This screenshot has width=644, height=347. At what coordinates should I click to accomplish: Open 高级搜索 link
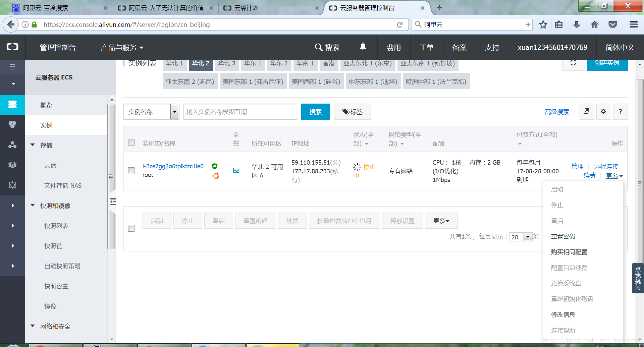pyautogui.click(x=557, y=112)
